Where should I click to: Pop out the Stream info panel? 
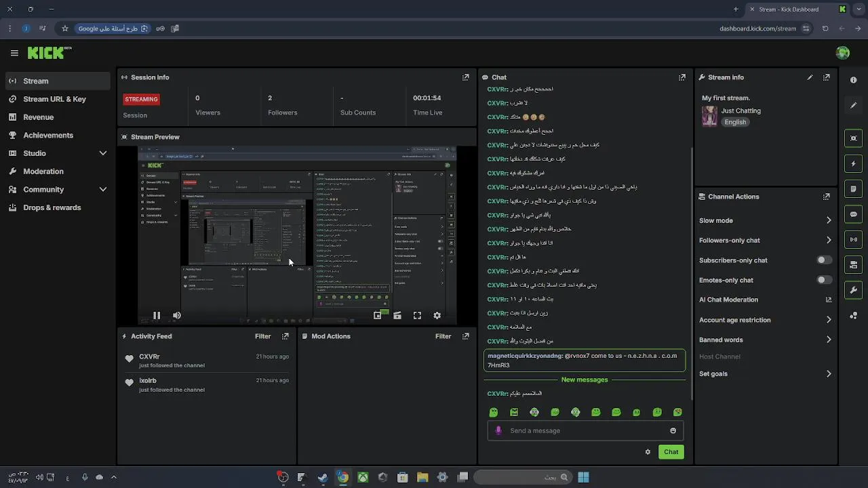click(x=826, y=77)
